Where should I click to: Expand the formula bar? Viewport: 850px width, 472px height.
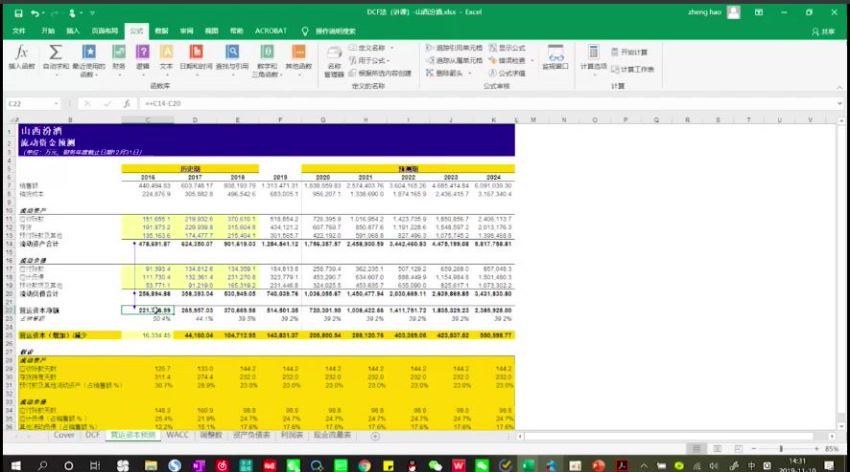pos(840,104)
